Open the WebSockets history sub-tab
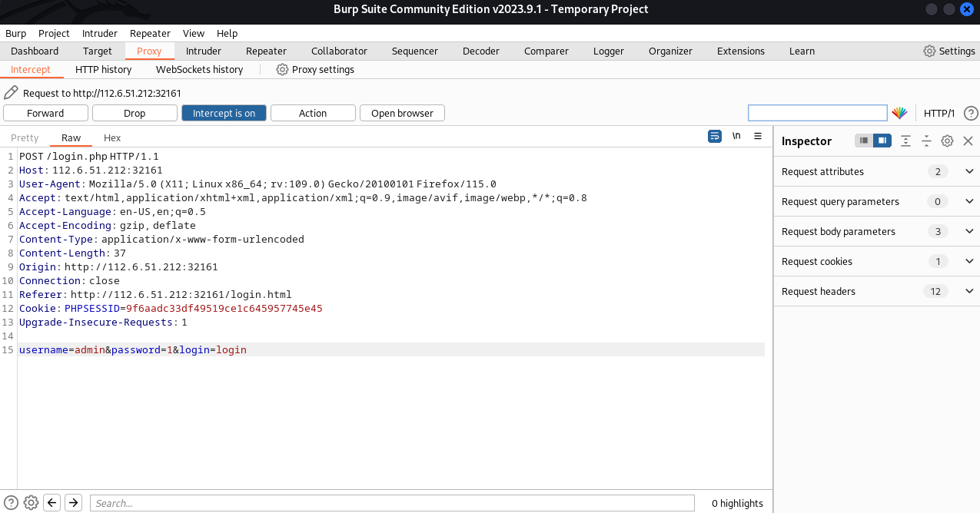Image resolution: width=980 pixels, height=513 pixels. coord(200,69)
